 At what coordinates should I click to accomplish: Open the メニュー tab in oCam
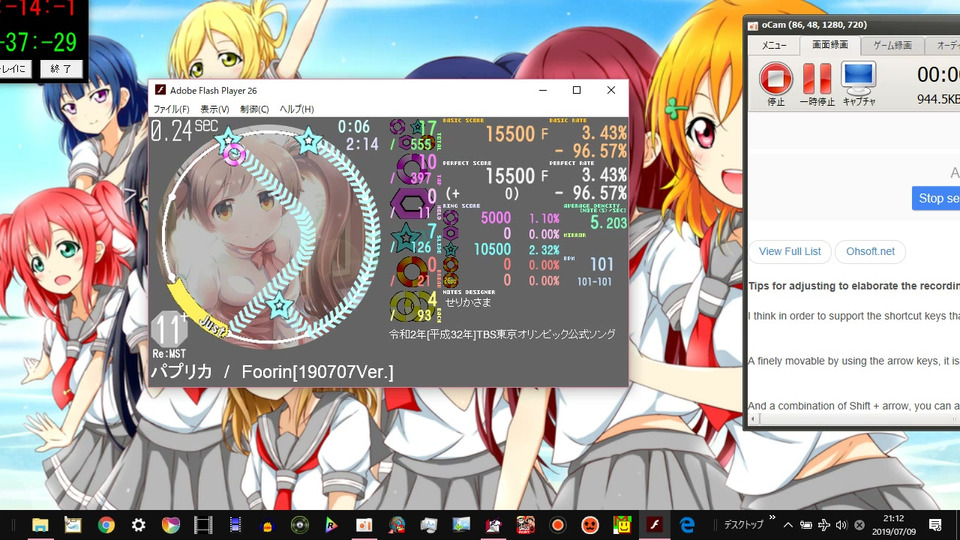774,45
